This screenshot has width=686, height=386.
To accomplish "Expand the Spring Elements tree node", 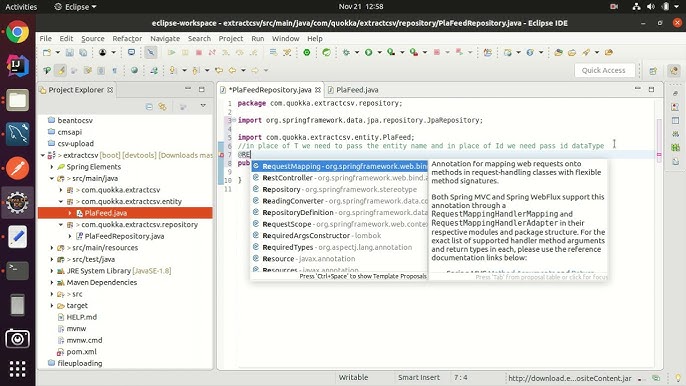I will (52, 167).
